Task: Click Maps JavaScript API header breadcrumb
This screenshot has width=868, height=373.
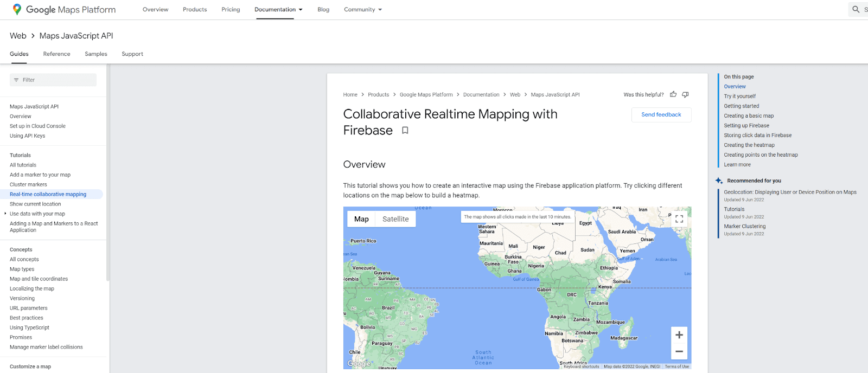Action: tap(76, 36)
